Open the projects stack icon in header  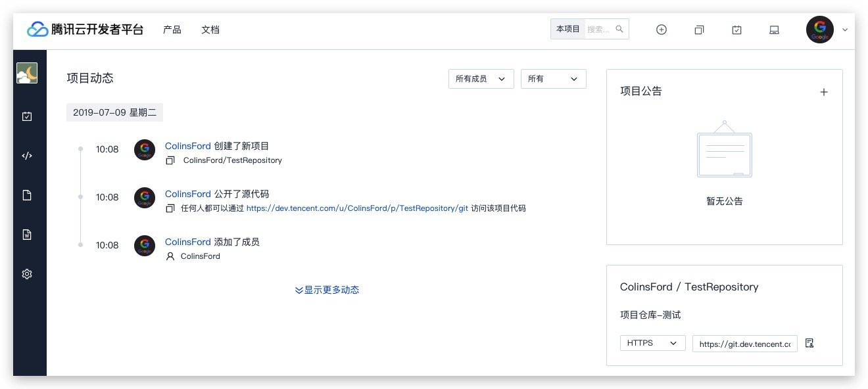699,30
